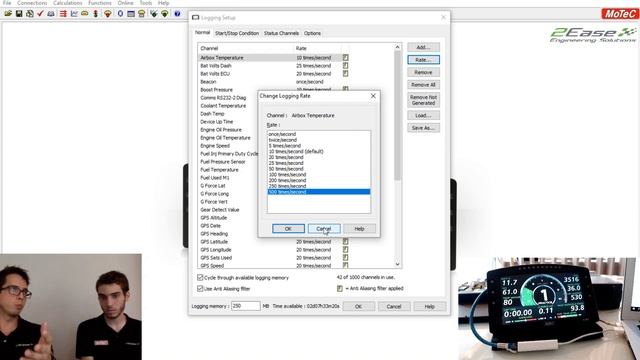Toggle Cycle through available logging memory
640x360 pixels.
(x=200, y=278)
